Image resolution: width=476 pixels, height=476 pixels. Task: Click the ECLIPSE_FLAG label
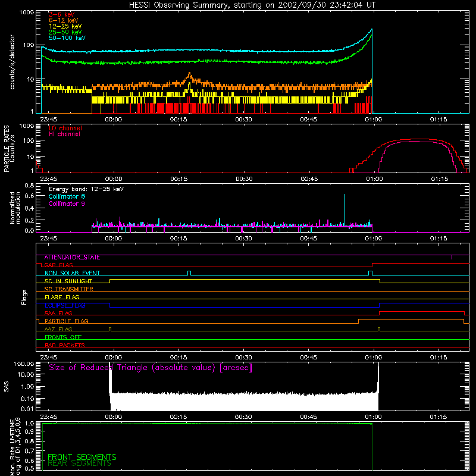[x=65, y=305]
